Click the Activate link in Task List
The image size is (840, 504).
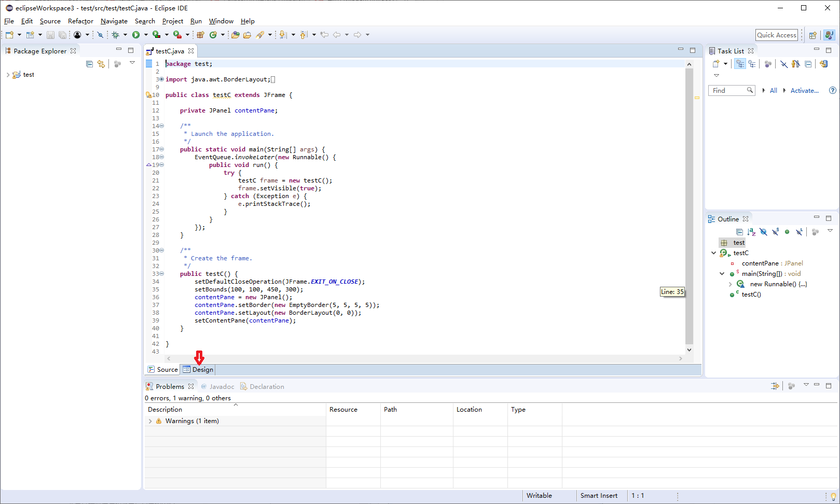click(803, 90)
